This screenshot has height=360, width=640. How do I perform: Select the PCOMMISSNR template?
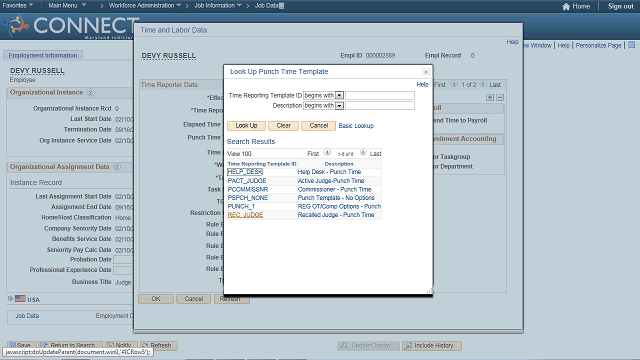248,189
